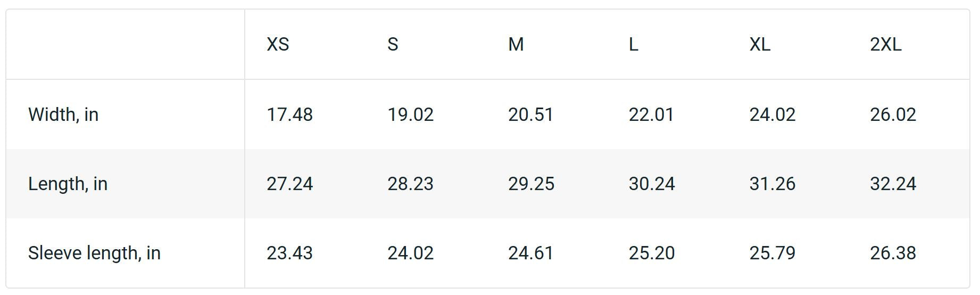Click the 2XL width value 26.02
Viewport: 980px width, 295px height.
point(893,114)
